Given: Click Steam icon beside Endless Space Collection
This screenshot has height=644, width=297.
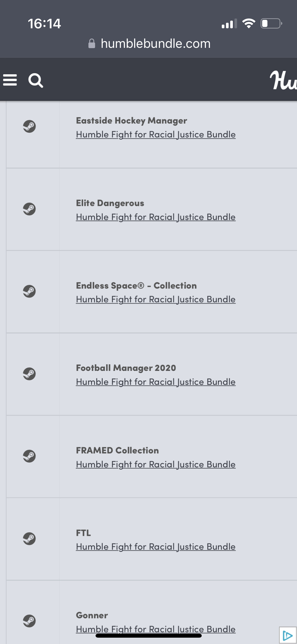Looking at the screenshot, I should click(29, 291).
